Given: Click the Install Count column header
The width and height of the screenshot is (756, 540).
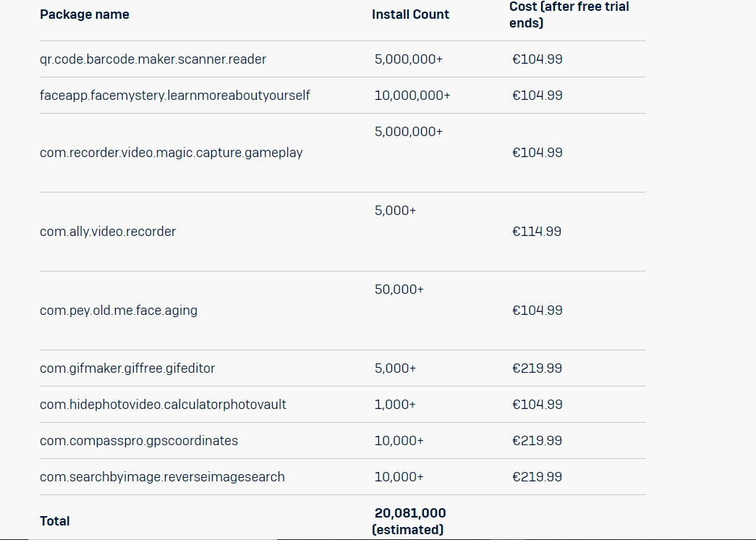Looking at the screenshot, I should pyautogui.click(x=410, y=14).
